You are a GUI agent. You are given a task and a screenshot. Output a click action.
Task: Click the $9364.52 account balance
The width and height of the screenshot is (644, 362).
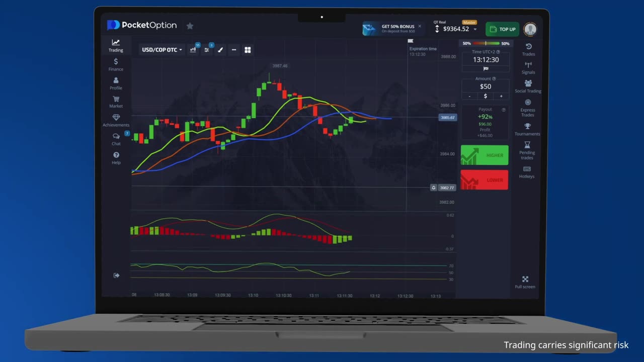[x=456, y=29]
